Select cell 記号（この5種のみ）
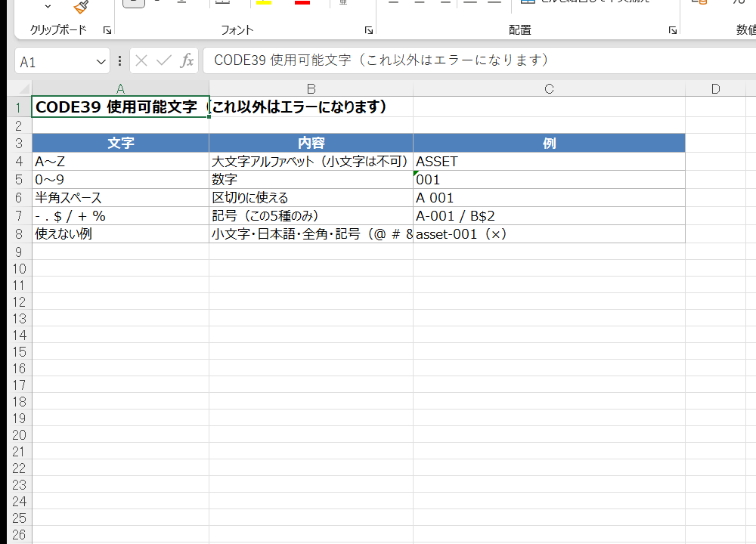756x544 pixels. point(311,216)
